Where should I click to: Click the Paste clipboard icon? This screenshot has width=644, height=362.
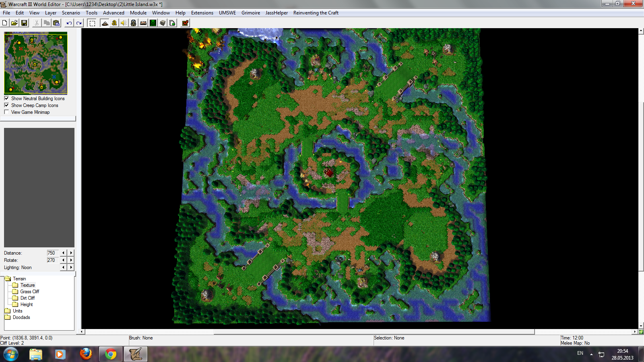(56, 23)
